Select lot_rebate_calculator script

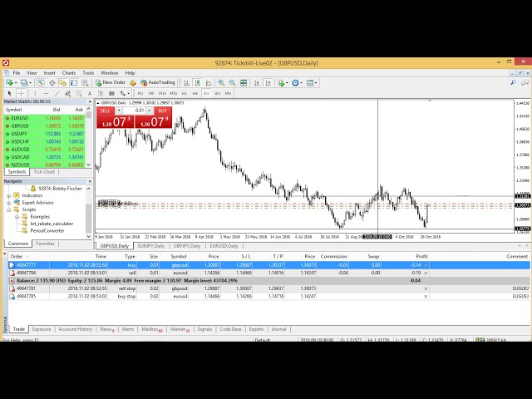pyautogui.click(x=52, y=224)
